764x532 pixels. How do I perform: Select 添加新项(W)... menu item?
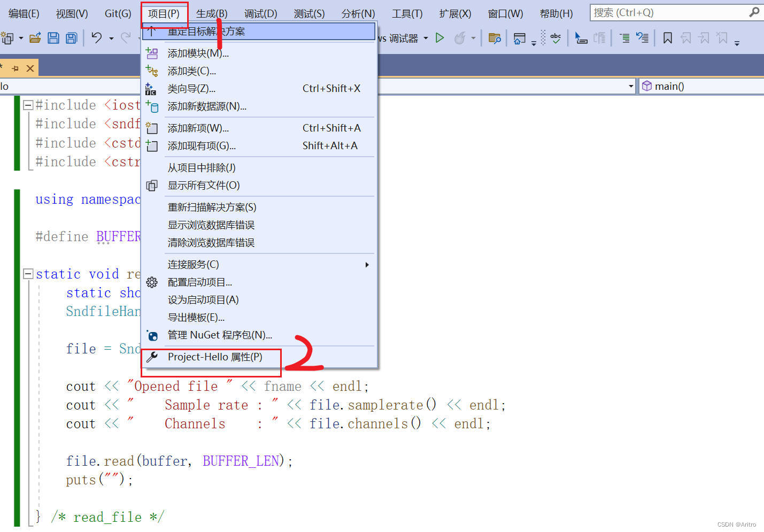coord(259,128)
